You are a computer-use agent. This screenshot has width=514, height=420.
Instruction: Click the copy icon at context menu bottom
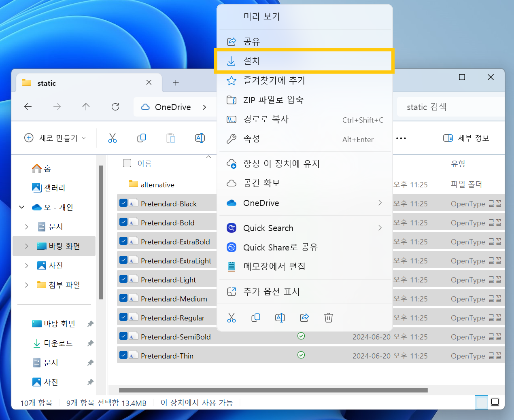click(x=256, y=318)
